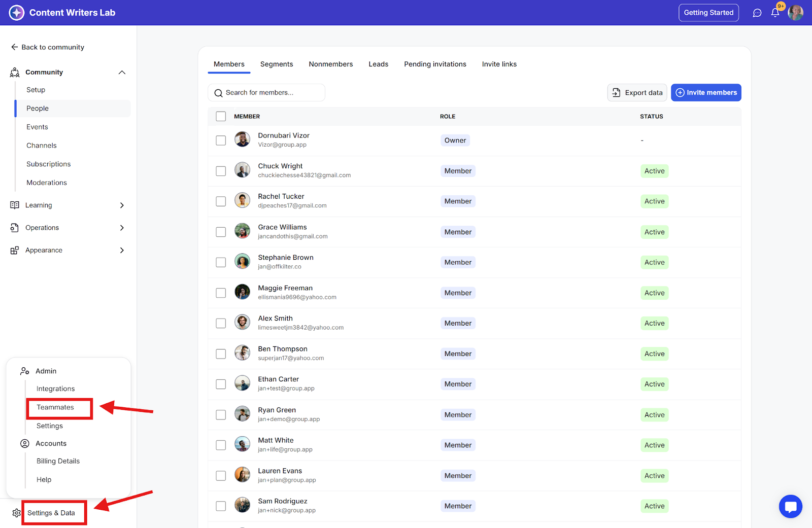Open Moderations in the sidebar
The height and width of the screenshot is (528, 812).
pos(47,183)
